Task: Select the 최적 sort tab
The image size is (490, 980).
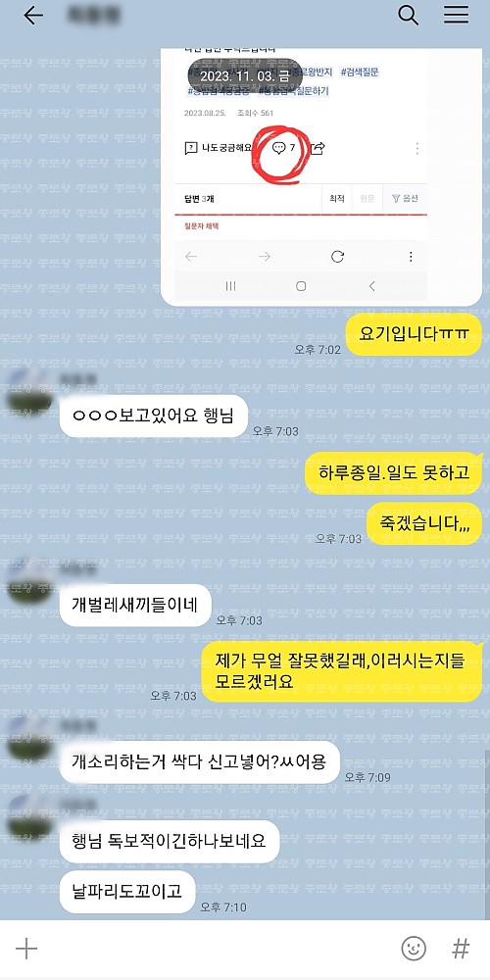Action: click(336, 199)
